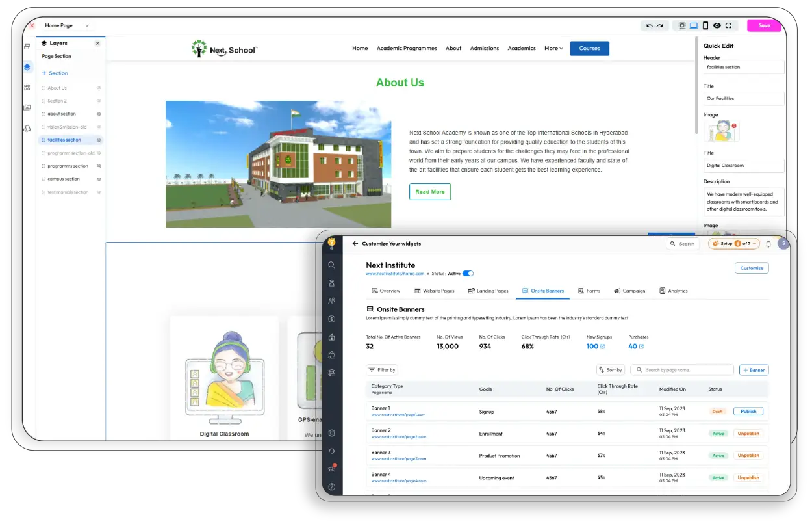Open the Setup 6 of 7 dropdown

(x=733, y=244)
